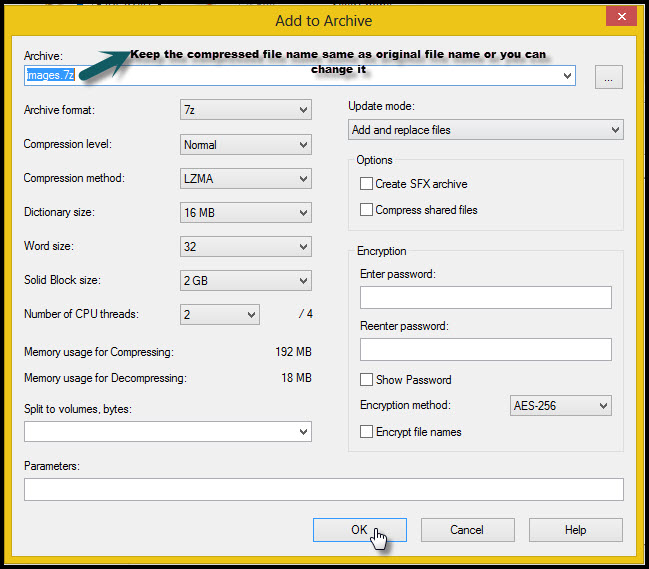Image resolution: width=649 pixels, height=569 pixels.
Task: Click the Enter password field
Action: pos(485,297)
